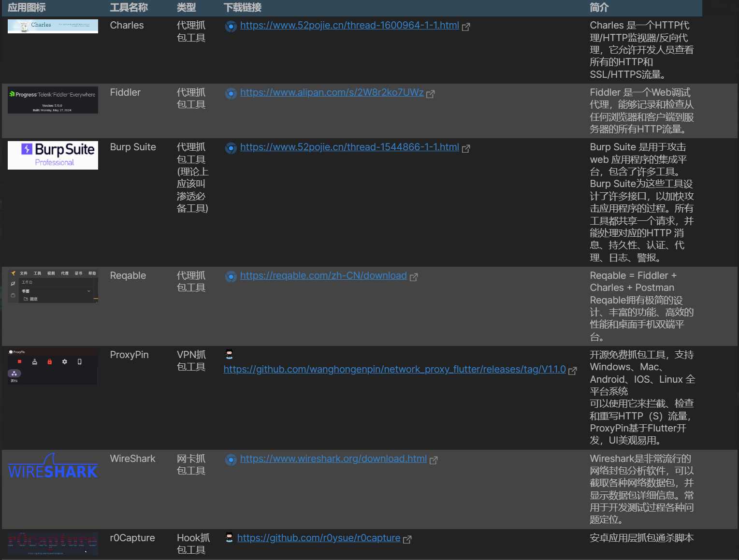Click the Fiddler description about Web调试代理
Screen dimensions: 739x560
[x=642, y=111]
